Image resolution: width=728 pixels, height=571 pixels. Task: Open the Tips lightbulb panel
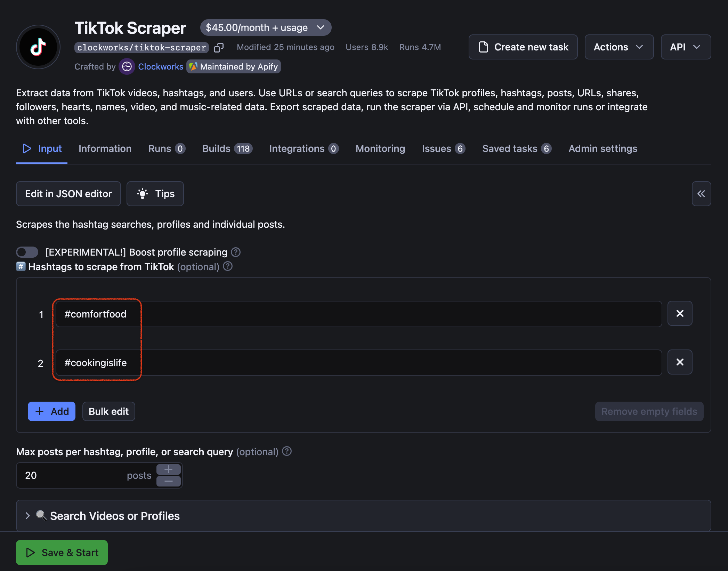[x=155, y=194]
